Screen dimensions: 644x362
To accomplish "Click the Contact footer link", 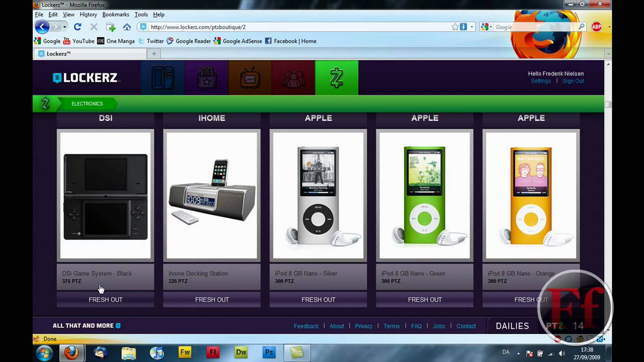I will [x=466, y=326].
